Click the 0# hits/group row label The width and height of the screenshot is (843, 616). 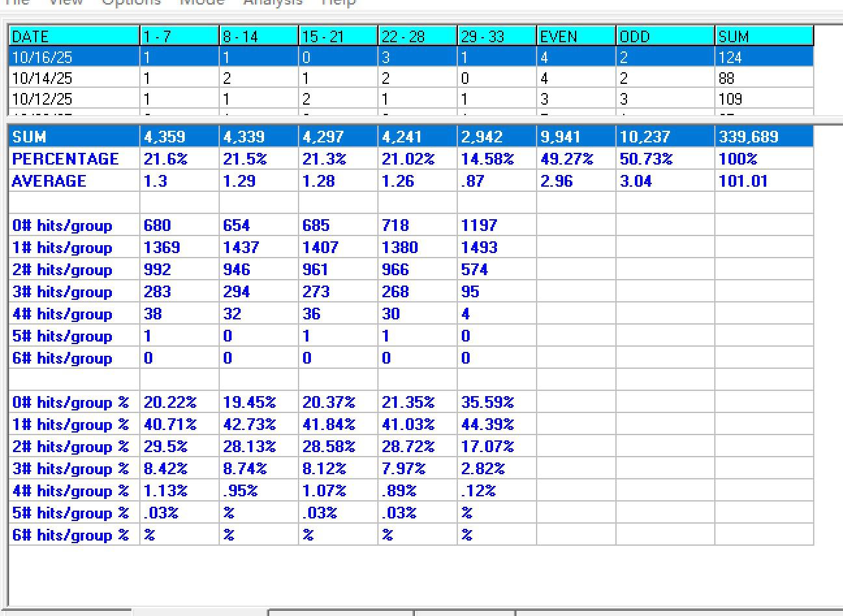tap(62, 226)
